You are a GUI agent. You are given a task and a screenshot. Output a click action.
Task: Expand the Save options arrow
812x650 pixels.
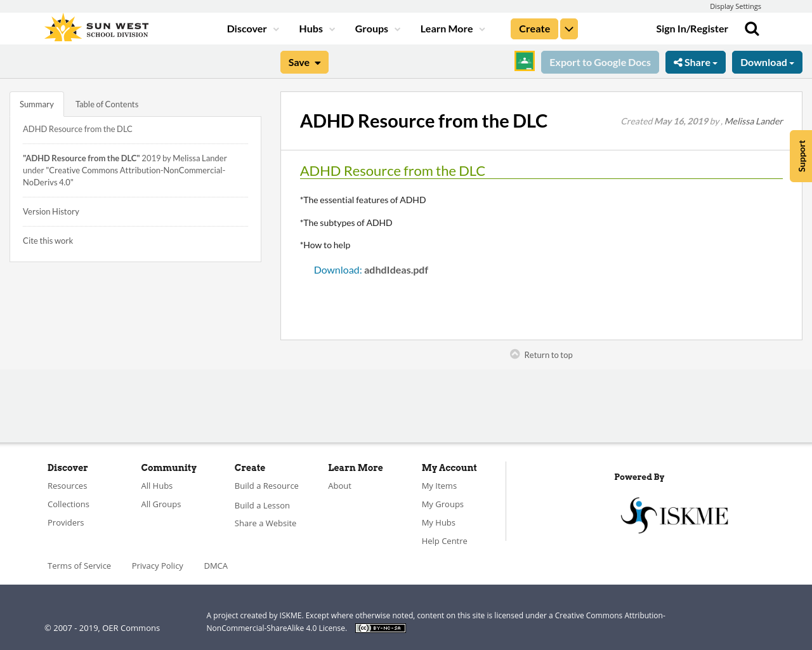coord(318,61)
